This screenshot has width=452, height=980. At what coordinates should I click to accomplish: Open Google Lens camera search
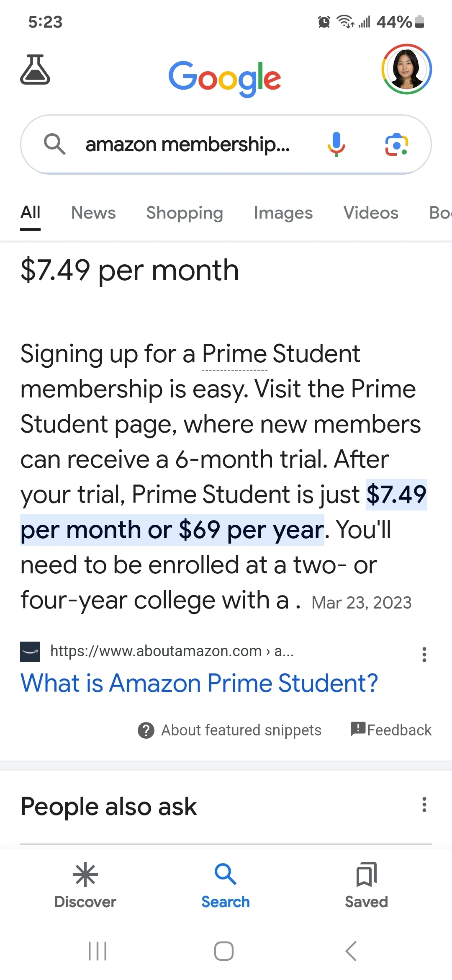pos(396,144)
